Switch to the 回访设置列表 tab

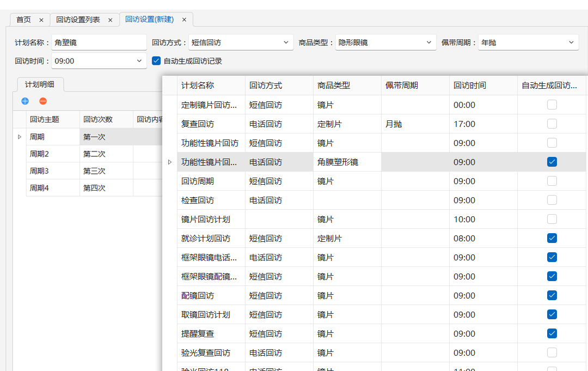point(80,19)
